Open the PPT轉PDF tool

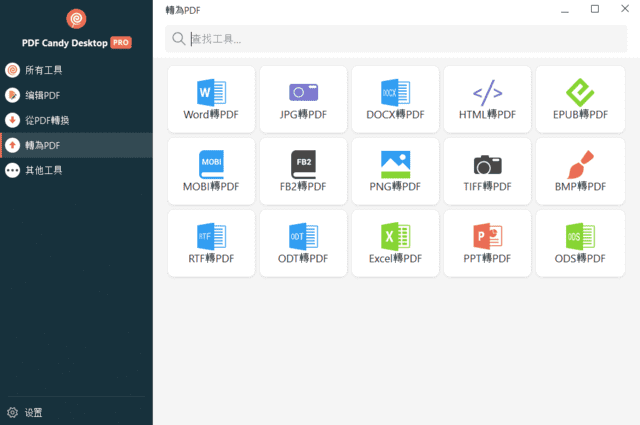[487, 243]
